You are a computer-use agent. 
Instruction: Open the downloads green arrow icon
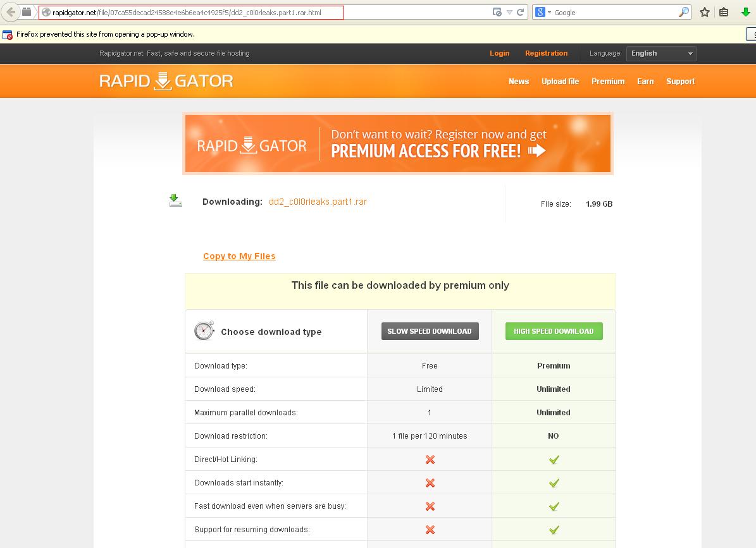click(x=746, y=13)
